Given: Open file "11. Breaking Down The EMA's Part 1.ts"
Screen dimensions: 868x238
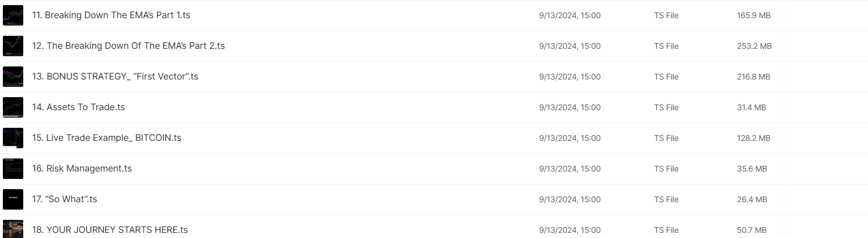Looking at the screenshot, I should [111, 15].
